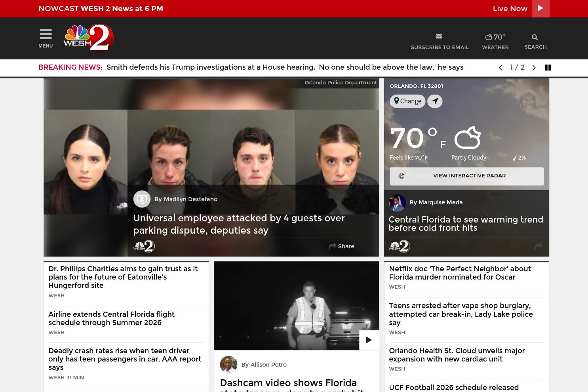Click View Interactive Radar button

click(467, 176)
